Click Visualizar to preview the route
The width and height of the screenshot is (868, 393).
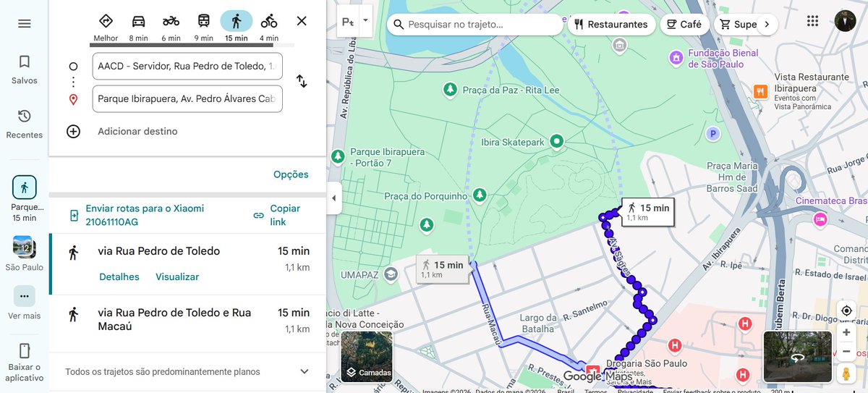click(177, 276)
